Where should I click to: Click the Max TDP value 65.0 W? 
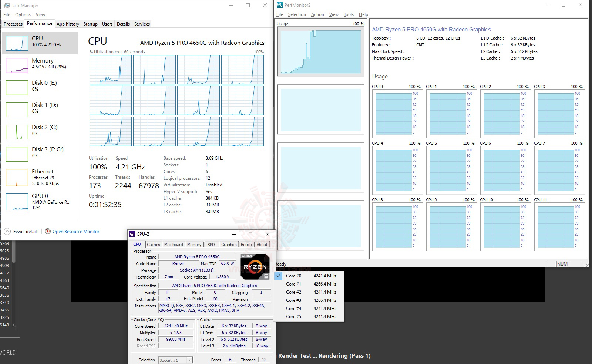pyautogui.click(x=227, y=264)
